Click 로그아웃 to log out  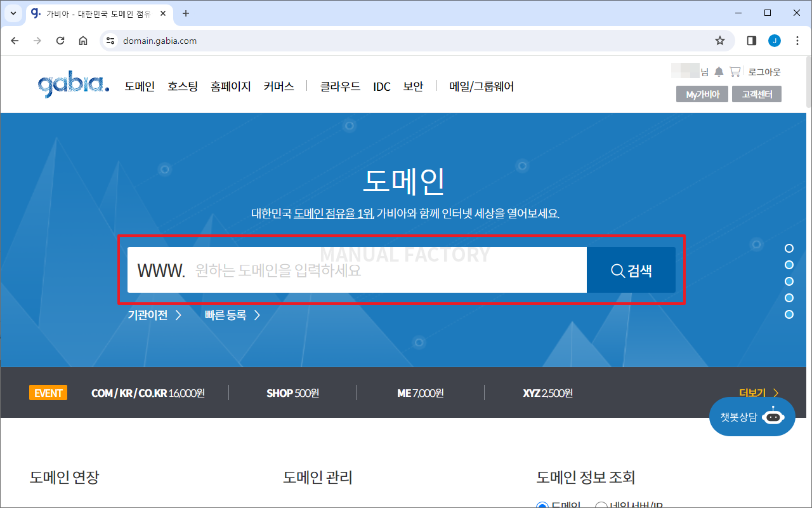click(764, 72)
